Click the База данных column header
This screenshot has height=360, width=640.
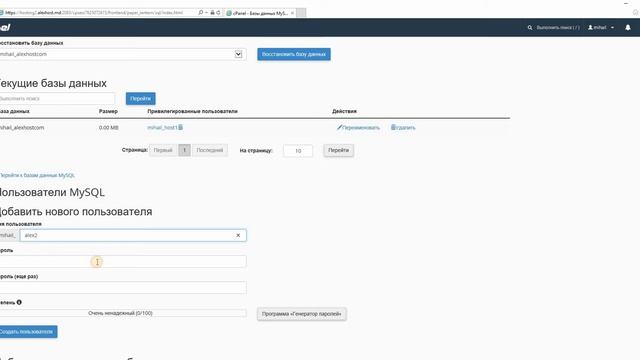[x=14, y=111]
